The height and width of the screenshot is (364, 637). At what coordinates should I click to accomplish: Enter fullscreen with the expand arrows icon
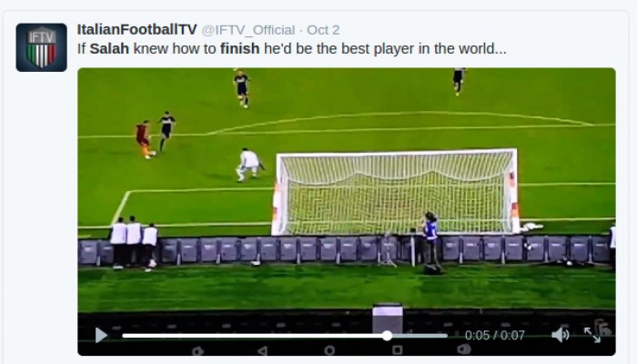click(x=591, y=335)
